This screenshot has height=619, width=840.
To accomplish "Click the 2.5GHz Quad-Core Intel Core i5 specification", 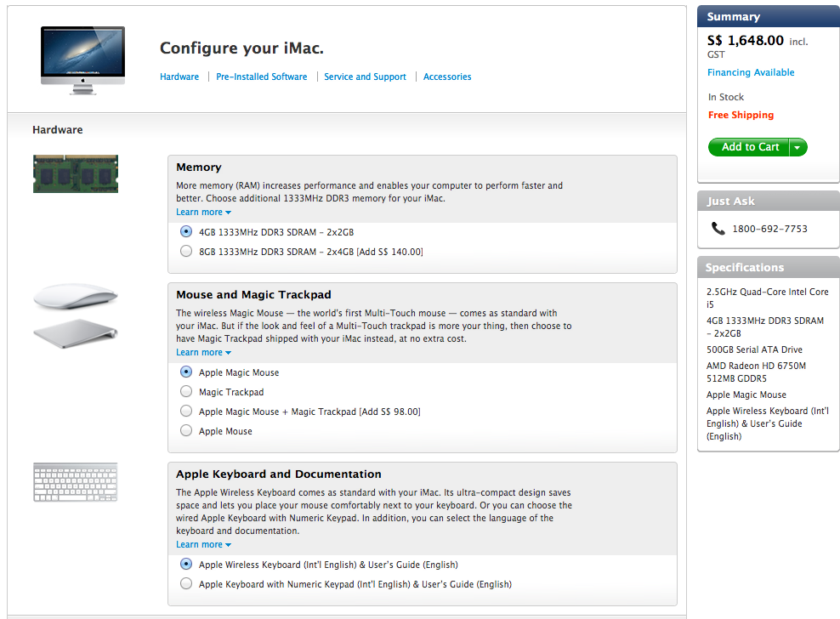I will 767,298.
